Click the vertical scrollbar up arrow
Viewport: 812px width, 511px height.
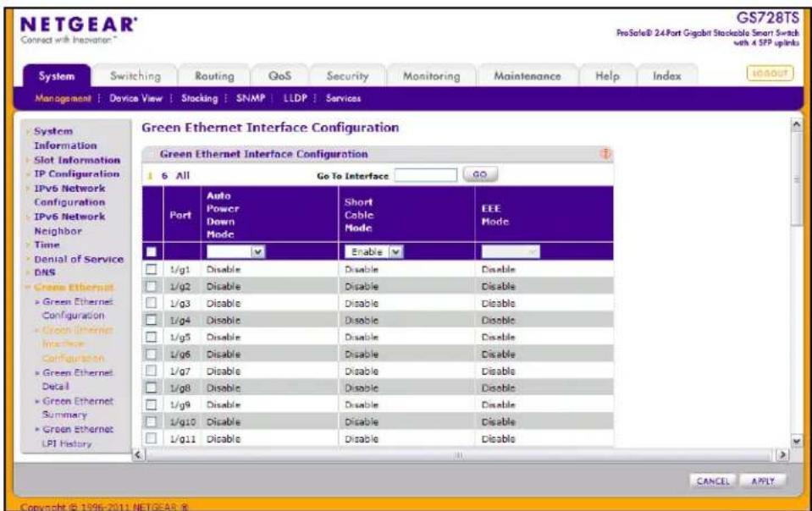coord(797,124)
